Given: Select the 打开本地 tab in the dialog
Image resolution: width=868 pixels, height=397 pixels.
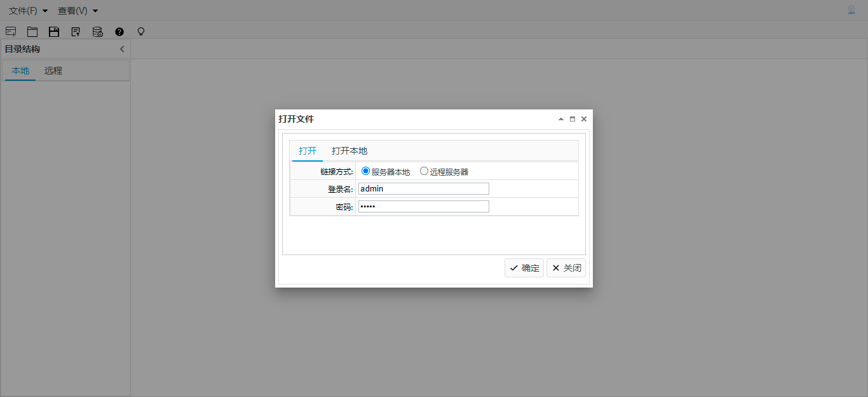Looking at the screenshot, I should tap(349, 151).
